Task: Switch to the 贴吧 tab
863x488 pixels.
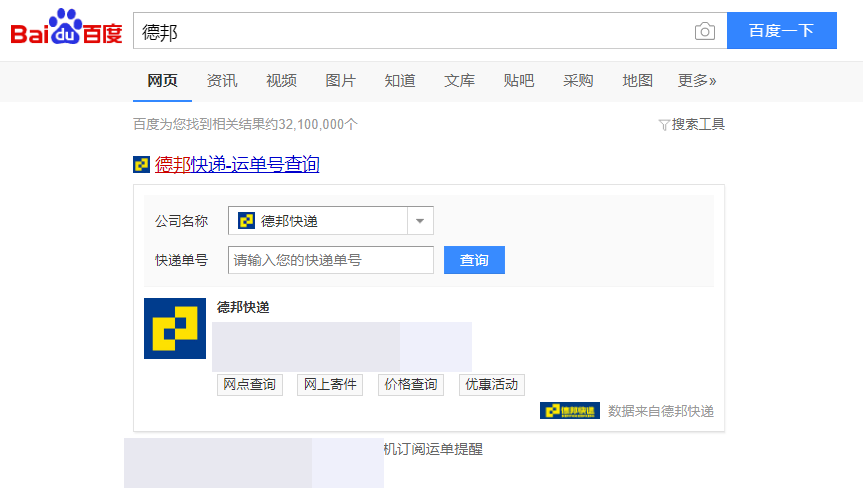Action: (519, 81)
